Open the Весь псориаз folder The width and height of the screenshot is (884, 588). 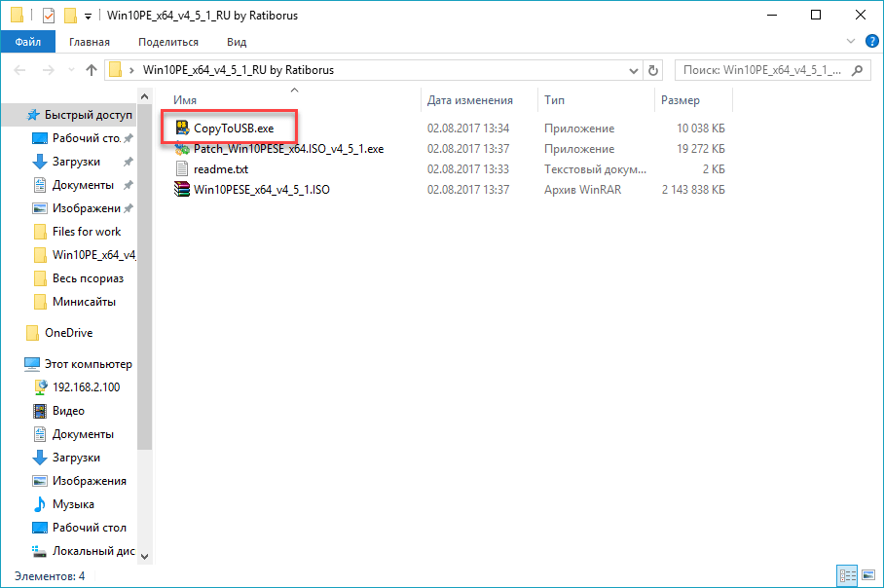pos(78,278)
